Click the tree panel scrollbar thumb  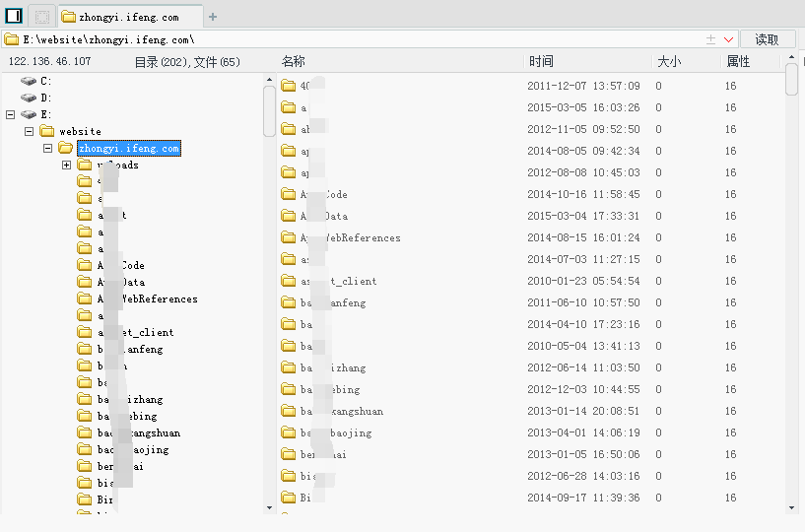coord(269,111)
